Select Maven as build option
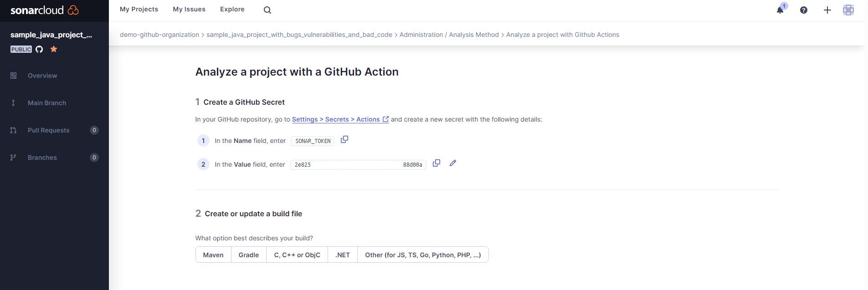The width and height of the screenshot is (868, 290). [x=213, y=255]
